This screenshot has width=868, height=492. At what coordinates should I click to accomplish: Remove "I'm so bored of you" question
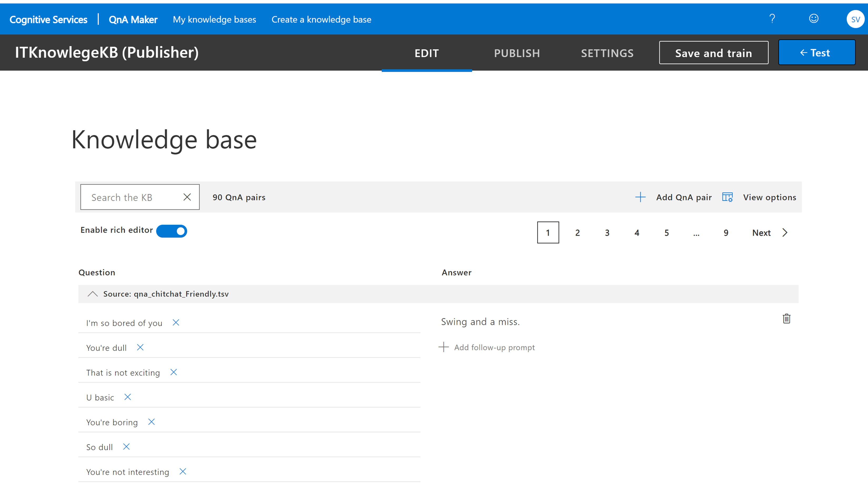coord(176,323)
